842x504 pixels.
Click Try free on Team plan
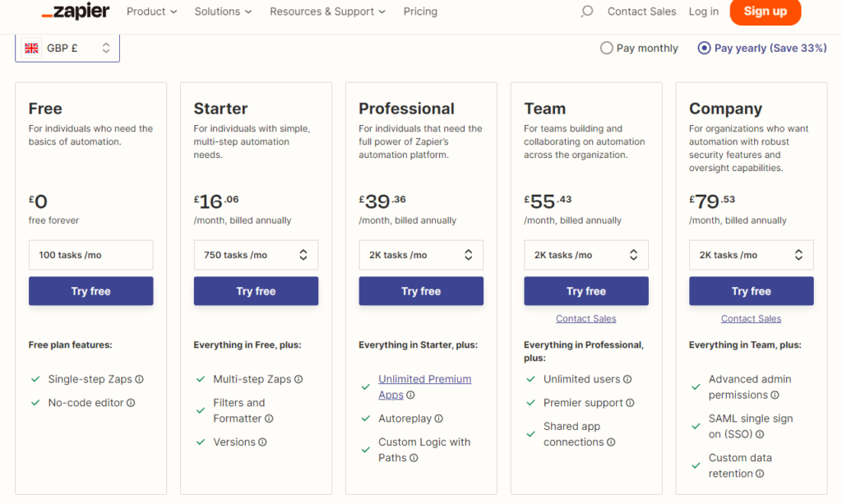click(x=585, y=291)
